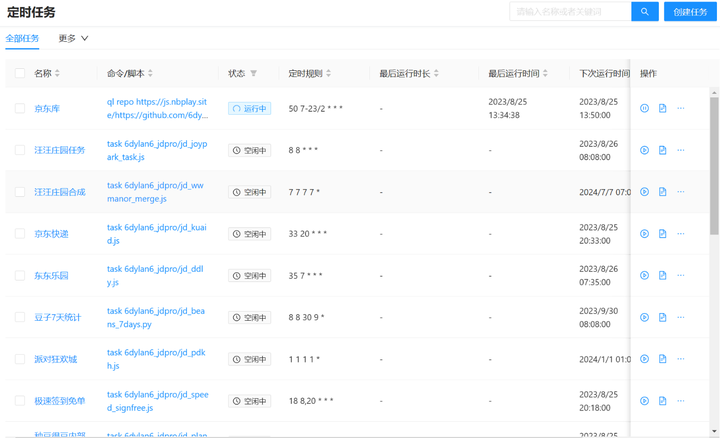The height and width of the screenshot is (438, 720).
Task: Open more options for 京东快递
Action: tap(681, 234)
